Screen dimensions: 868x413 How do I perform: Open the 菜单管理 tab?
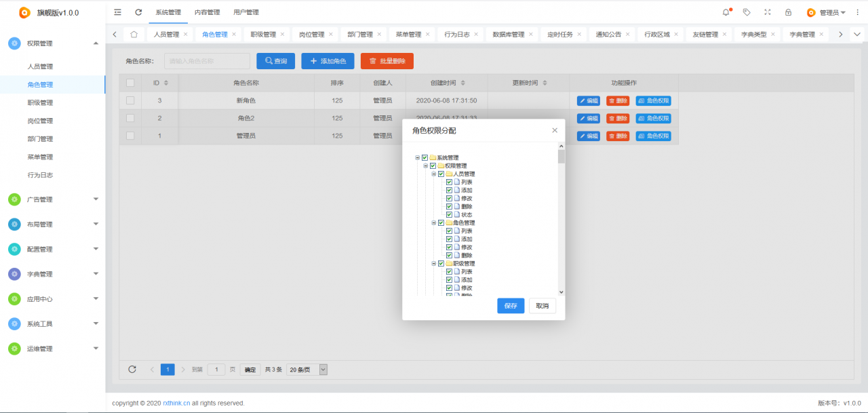(x=408, y=35)
